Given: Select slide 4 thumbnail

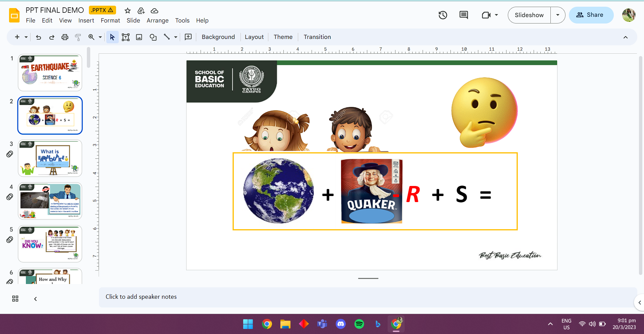Looking at the screenshot, I should [x=50, y=201].
